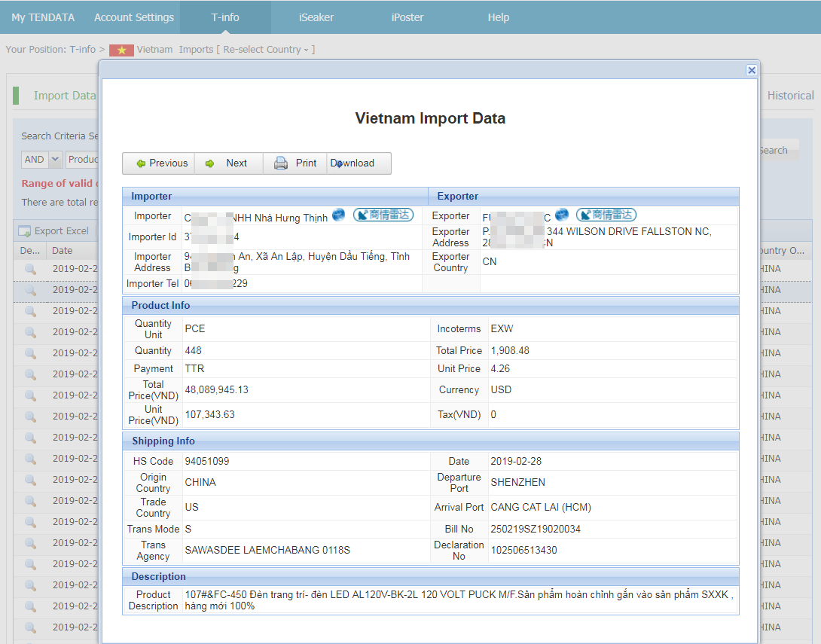Click first row magnifier detail icon

click(x=30, y=269)
